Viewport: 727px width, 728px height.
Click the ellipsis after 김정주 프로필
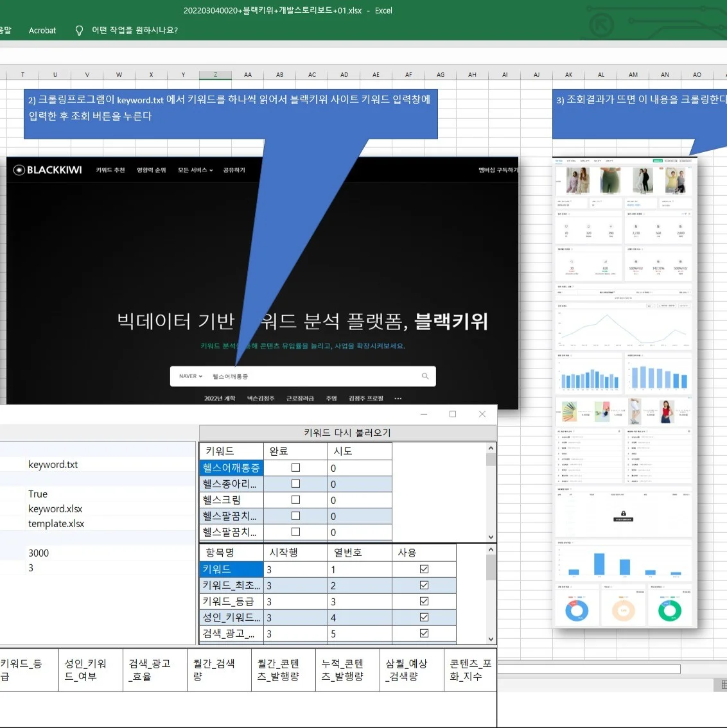(x=398, y=399)
